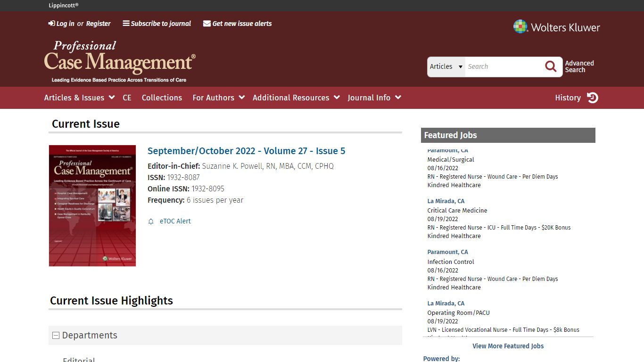Click the Featured Jobs header
This screenshot has height=362, width=644.
[x=508, y=135]
